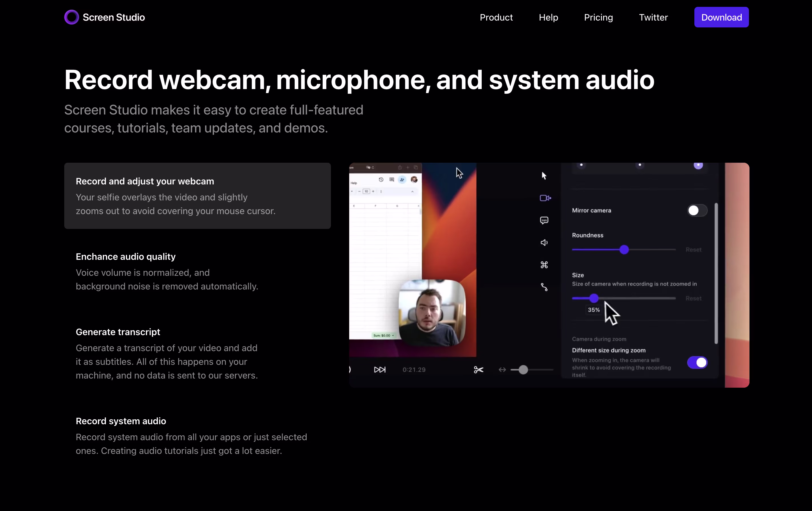
Task: Open the motion path icon in sidebar
Action: 544,287
